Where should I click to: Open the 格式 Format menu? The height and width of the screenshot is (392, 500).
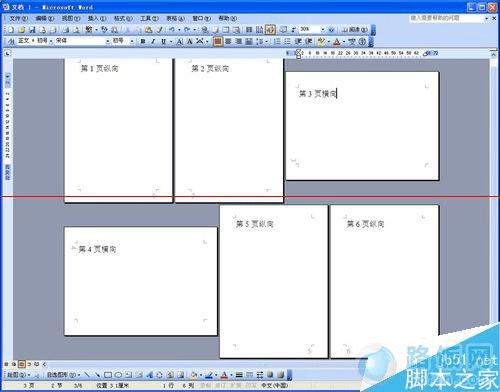[x=123, y=18]
